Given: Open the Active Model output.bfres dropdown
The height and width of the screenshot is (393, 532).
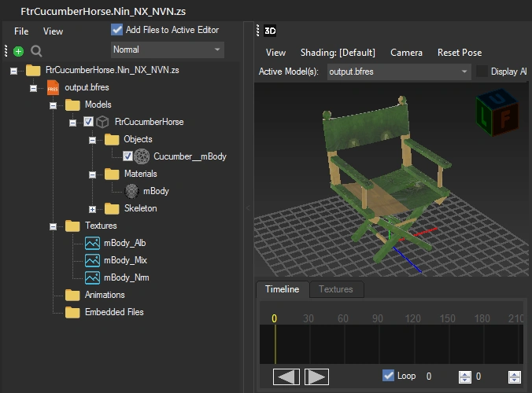Looking at the screenshot, I should [x=397, y=72].
